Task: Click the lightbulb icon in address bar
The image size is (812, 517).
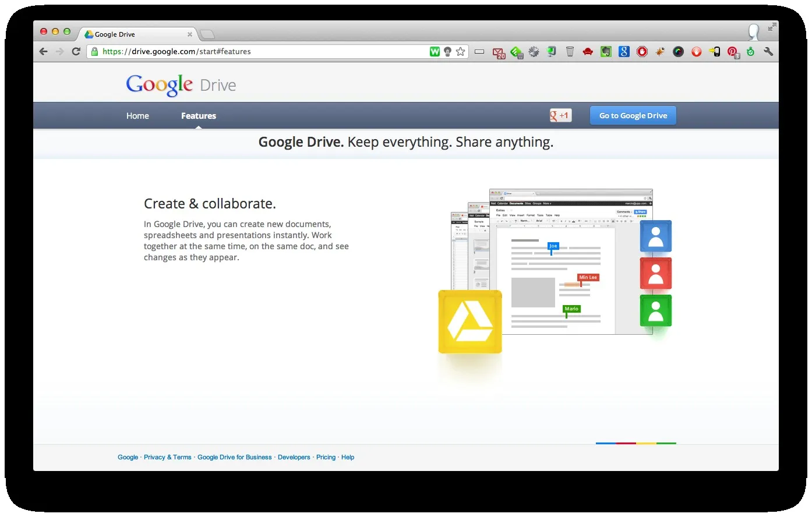Action: click(x=447, y=51)
